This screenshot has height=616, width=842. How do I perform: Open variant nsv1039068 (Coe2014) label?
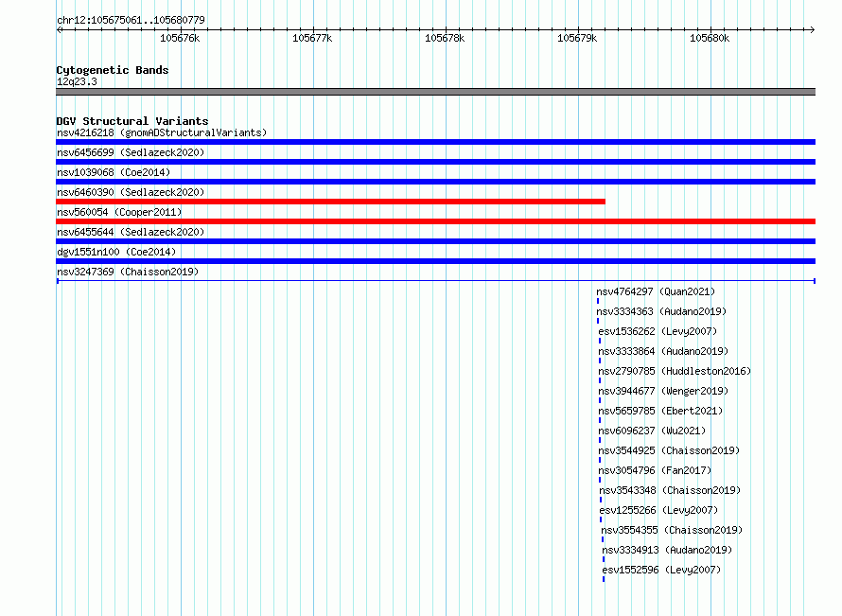coord(114,172)
